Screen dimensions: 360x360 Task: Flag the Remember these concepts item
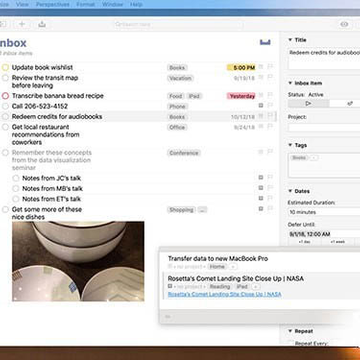pos(270,152)
